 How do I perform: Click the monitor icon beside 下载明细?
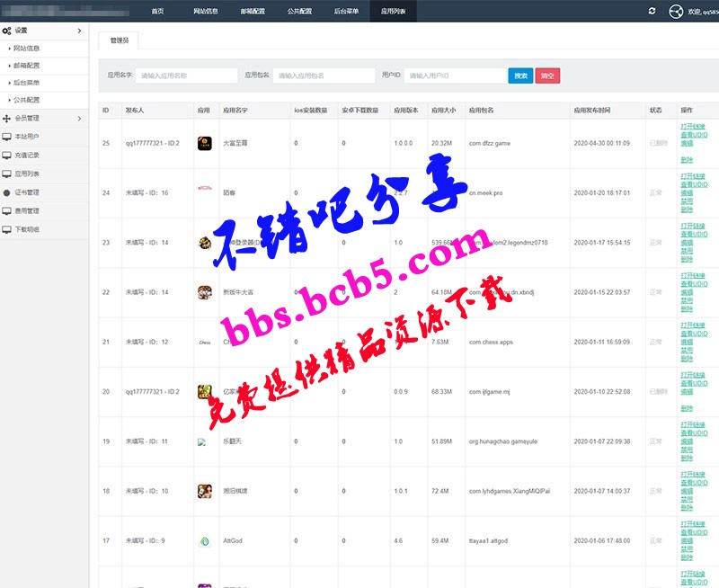(x=7, y=230)
